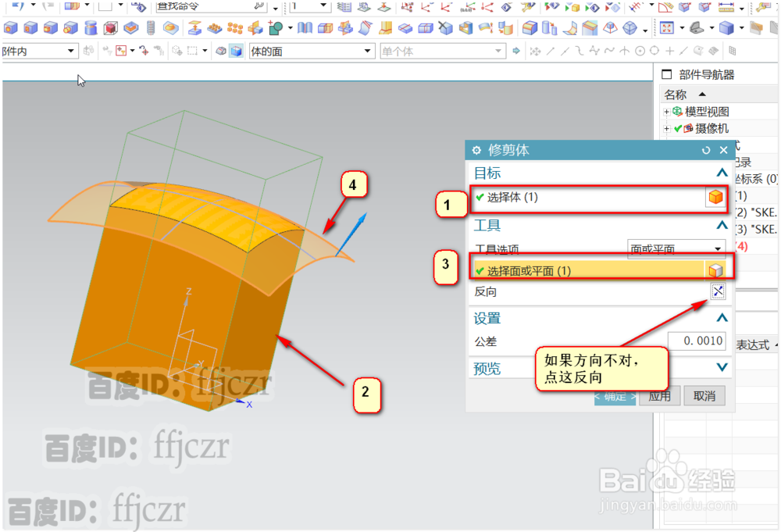
Task: Toggle the 反向 reverse direction button
Action: 717,291
